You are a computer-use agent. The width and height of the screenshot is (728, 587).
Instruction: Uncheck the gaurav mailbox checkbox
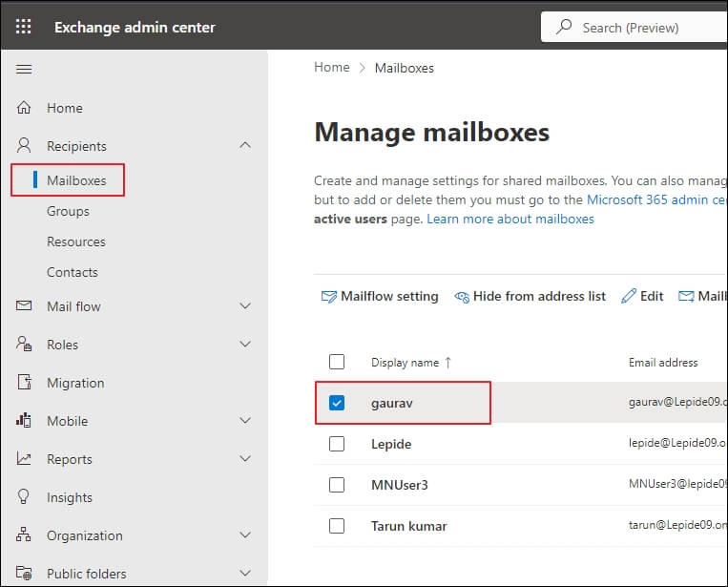(x=337, y=403)
